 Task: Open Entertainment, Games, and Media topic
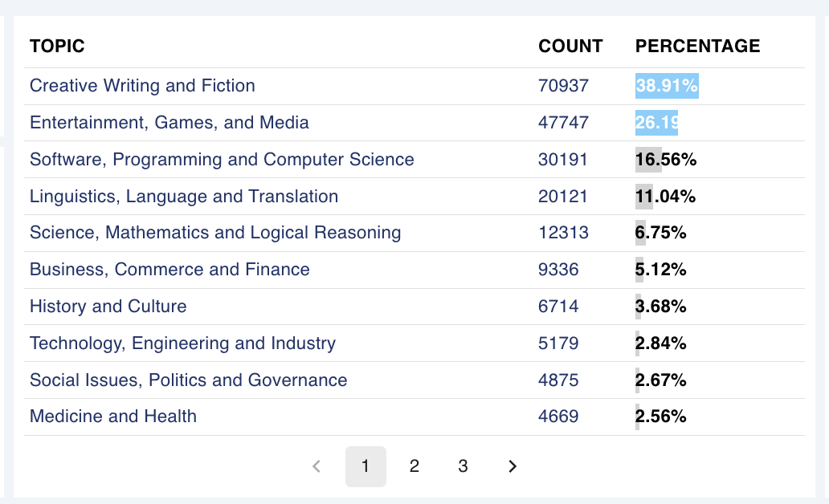[169, 123]
